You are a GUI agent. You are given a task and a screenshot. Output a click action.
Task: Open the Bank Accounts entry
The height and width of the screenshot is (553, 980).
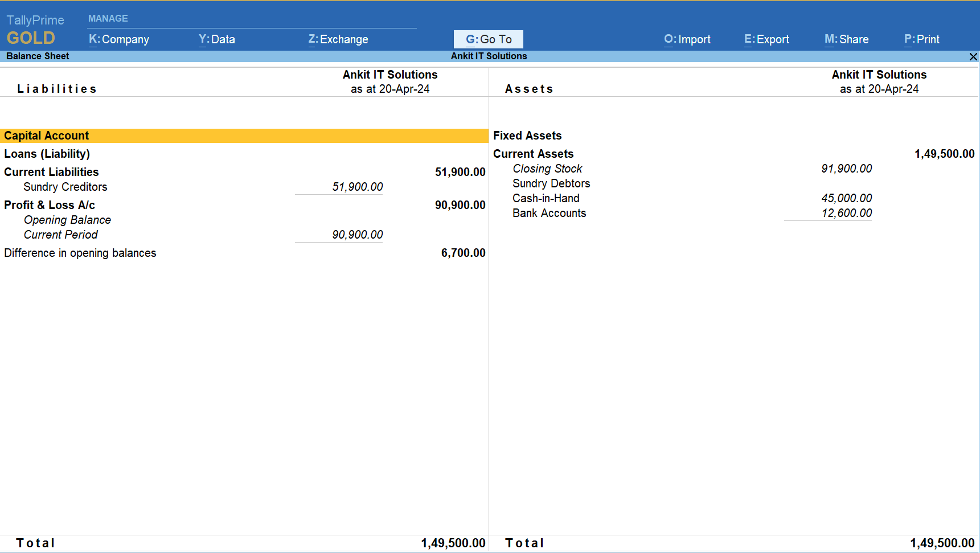(549, 213)
